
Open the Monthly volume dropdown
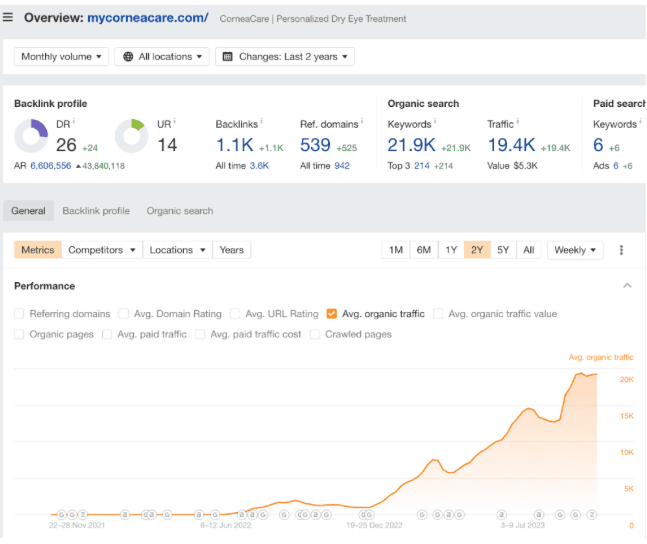(x=61, y=57)
